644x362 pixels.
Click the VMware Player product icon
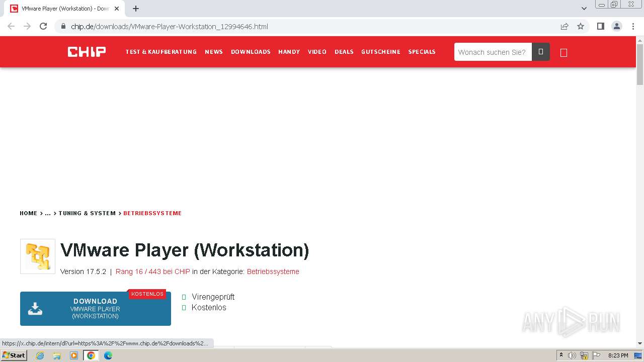point(38,256)
